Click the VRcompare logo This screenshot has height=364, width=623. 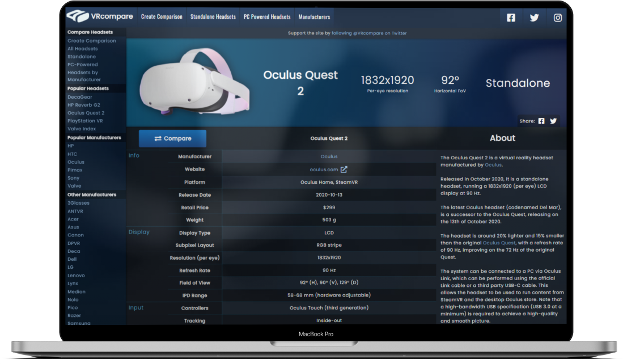[100, 16]
